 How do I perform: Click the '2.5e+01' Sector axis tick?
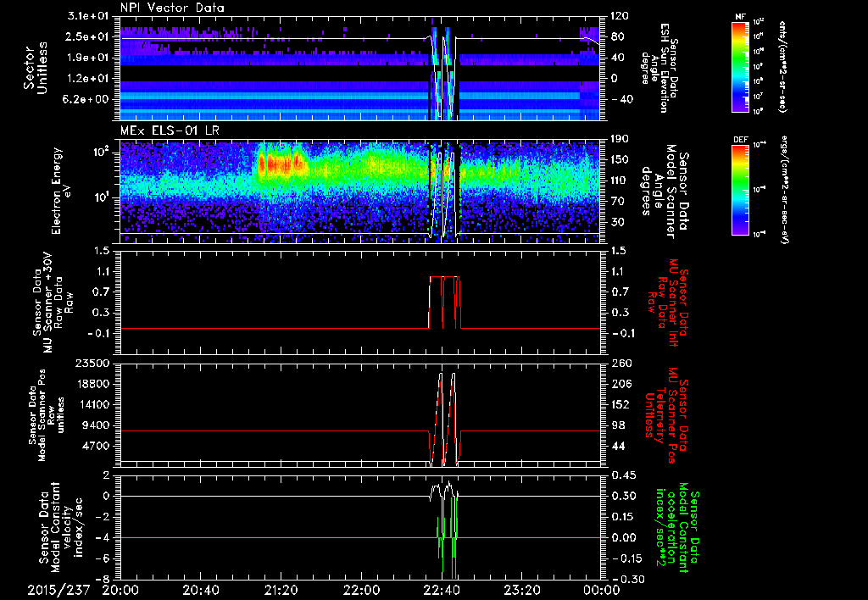pos(86,36)
